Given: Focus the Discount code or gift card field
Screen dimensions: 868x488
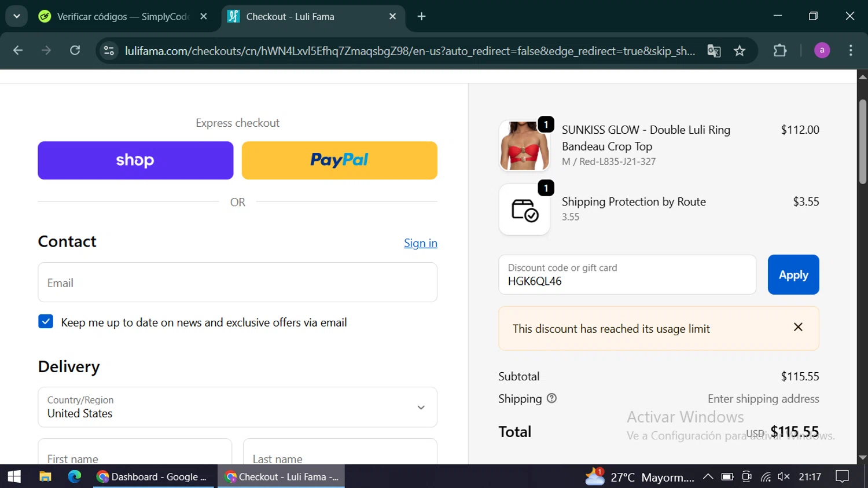Looking at the screenshot, I should (627, 275).
